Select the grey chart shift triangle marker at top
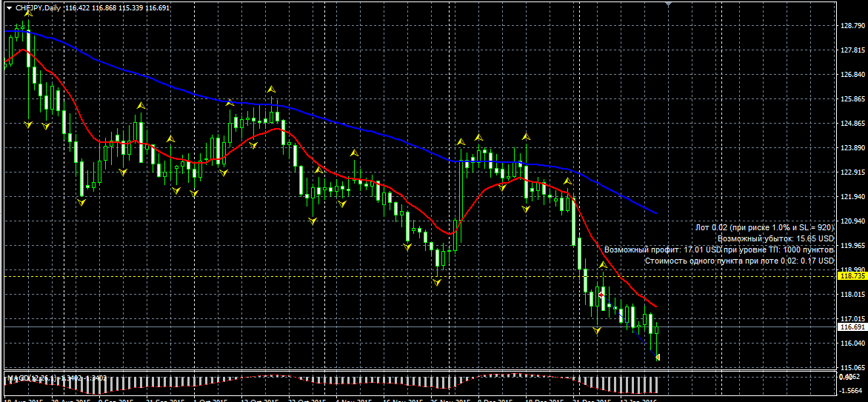868x402 pixels. click(670, 4)
